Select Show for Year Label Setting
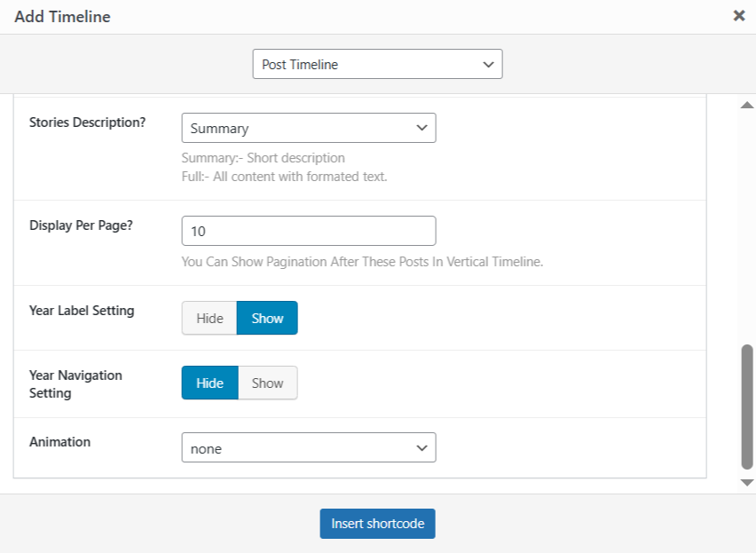Viewport: 756px width, 553px height. [267, 318]
